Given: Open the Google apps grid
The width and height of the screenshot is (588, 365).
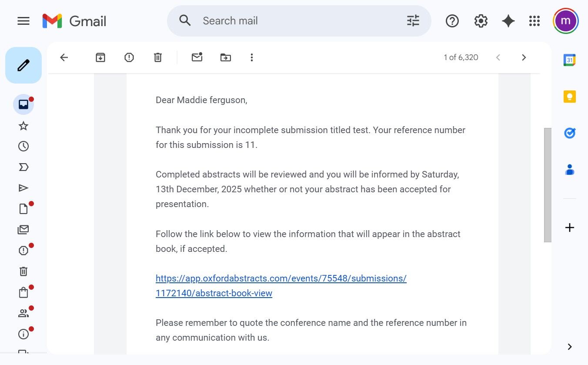Looking at the screenshot, I should point(534,21).
